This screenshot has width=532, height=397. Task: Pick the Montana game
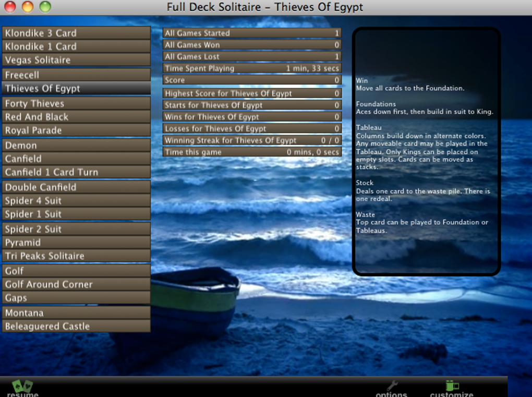76,313
